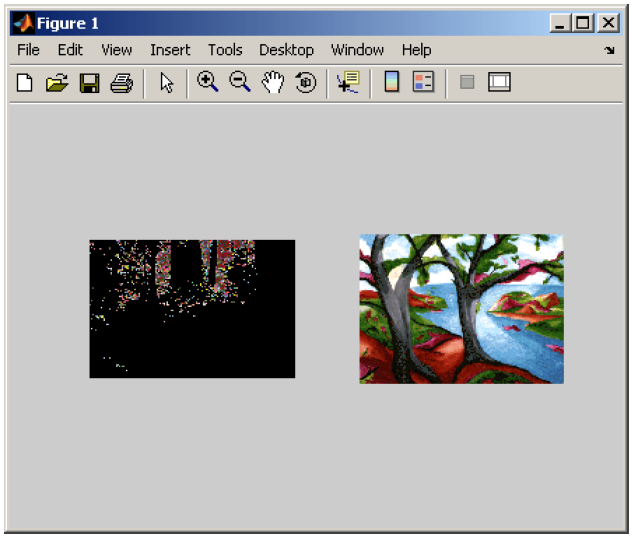
Task: Activate the Zoom Out magnifier tool
Action: 240,82
